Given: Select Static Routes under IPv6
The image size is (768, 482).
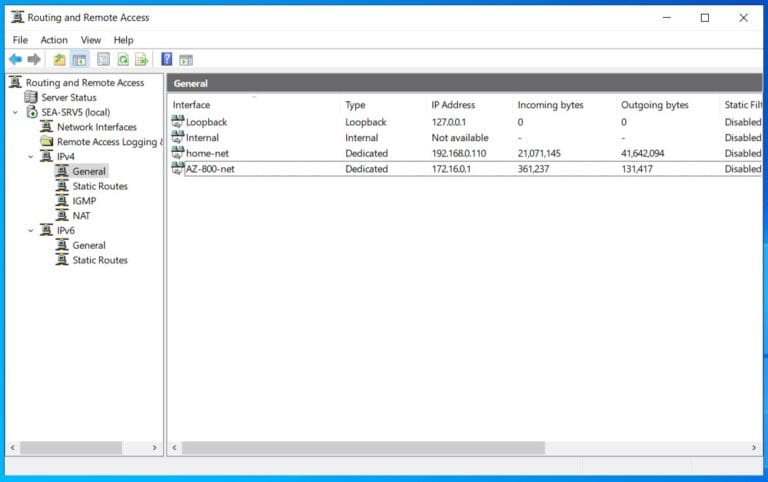Looking at the screenshot, I should (x=100, y=260).
